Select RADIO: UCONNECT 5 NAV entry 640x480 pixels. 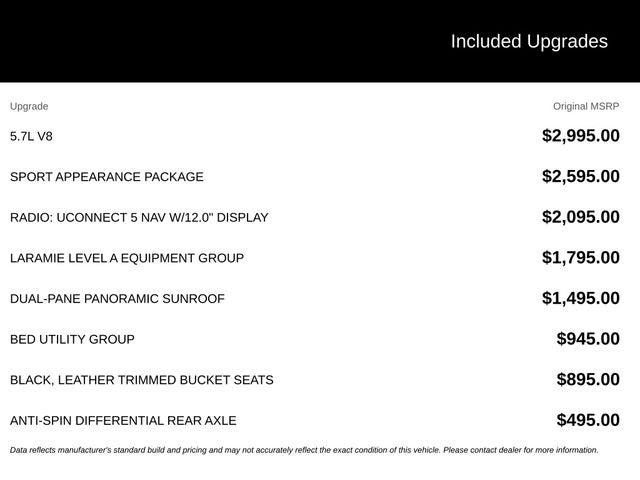[139, 218]
